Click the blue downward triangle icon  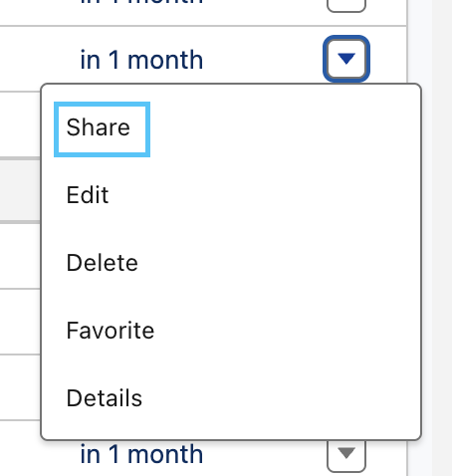click(x=346, y=59)
